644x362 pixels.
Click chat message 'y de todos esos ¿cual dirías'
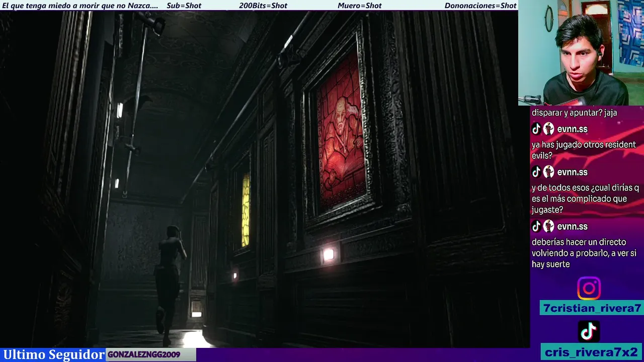[586, 199]
